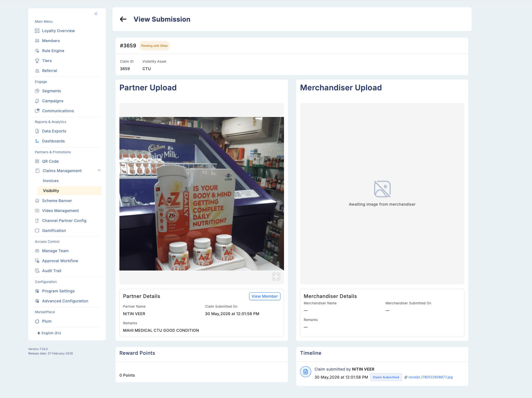Click the Timeline heading
The width and height of the screenshot is (532, 398).
click(x=311, y=353)
